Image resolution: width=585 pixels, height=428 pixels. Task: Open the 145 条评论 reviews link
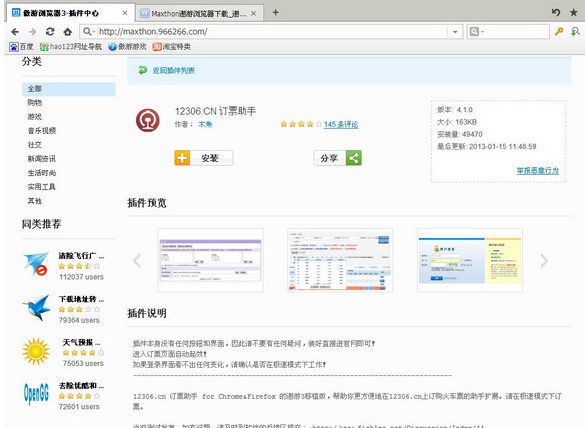coord(341,124)
